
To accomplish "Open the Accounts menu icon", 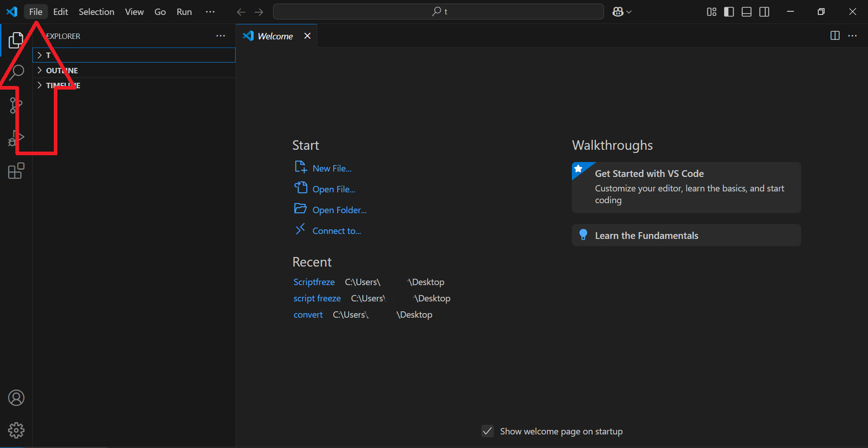I will coord(16,398).
